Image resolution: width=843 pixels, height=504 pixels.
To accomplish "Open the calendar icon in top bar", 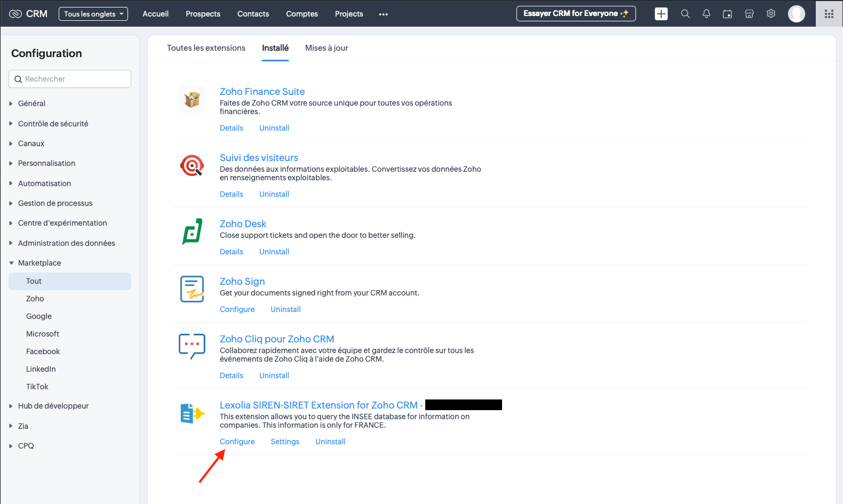I will tap(727, 14).
